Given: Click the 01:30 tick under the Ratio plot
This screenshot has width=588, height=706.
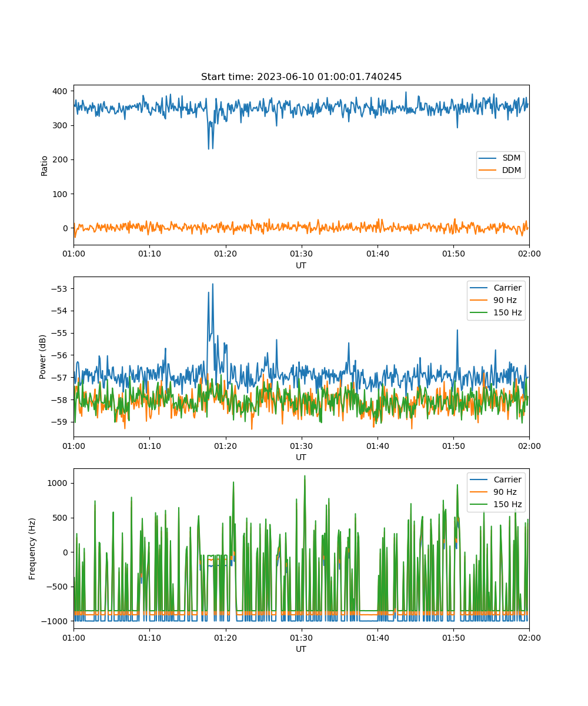Looking at the screenshot, I should (x=301, y=254).
